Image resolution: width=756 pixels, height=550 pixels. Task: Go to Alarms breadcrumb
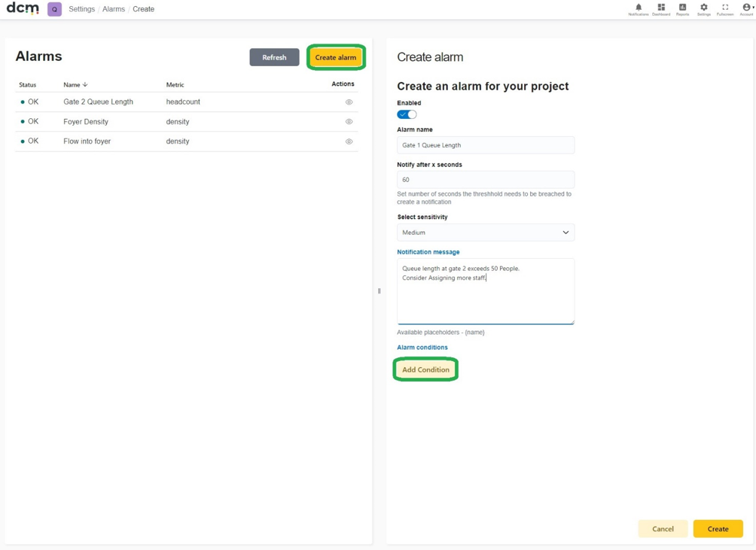[x=113, y=9]
